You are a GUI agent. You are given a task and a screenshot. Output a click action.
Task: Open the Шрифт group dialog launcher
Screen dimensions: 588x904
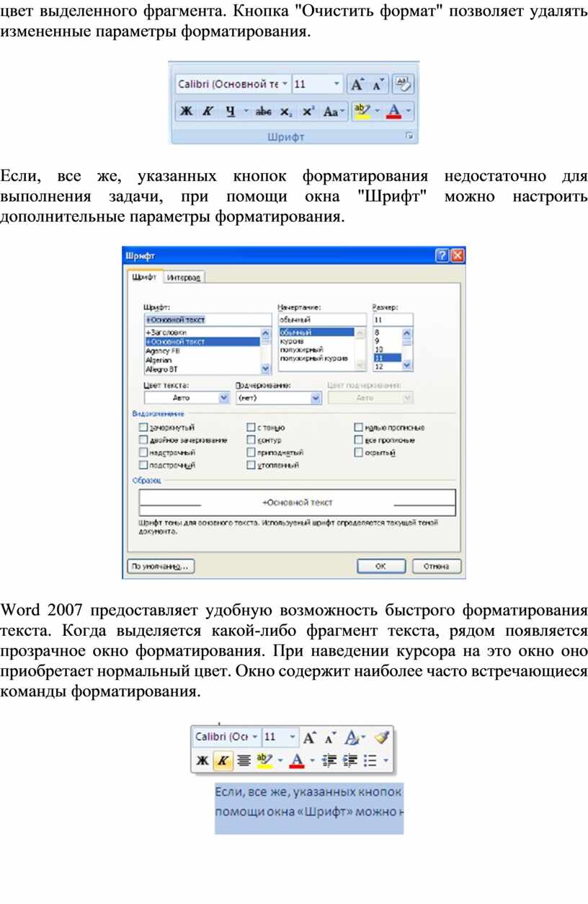[410, 136]
